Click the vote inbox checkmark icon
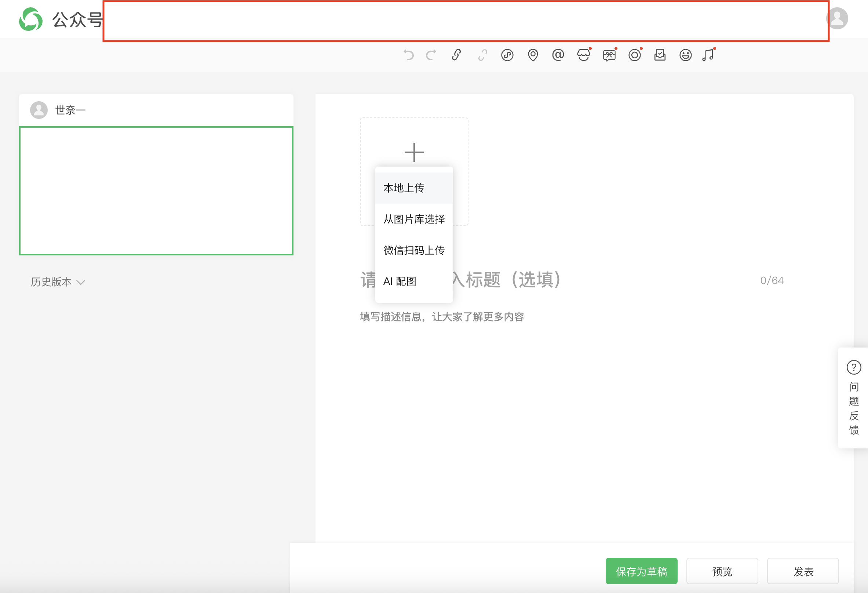The height and width of the screenshot is (593, 868). (x=660, y=55)
